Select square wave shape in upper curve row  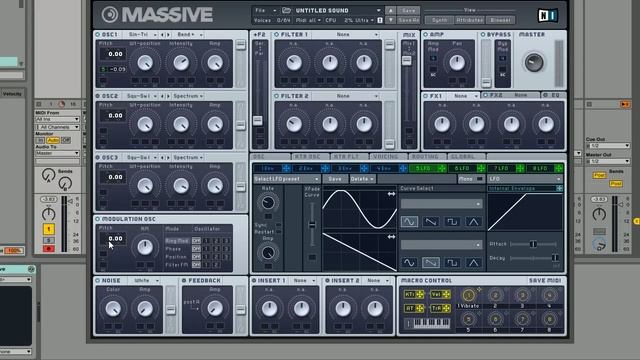[452, 222]
